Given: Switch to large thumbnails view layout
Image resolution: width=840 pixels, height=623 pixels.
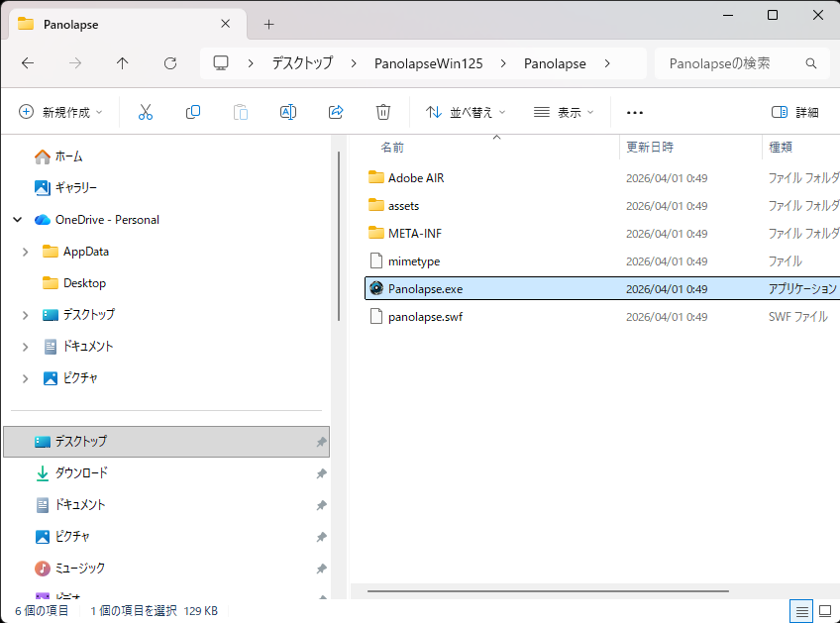Looking at the screenshot, I should pos(825,610).
